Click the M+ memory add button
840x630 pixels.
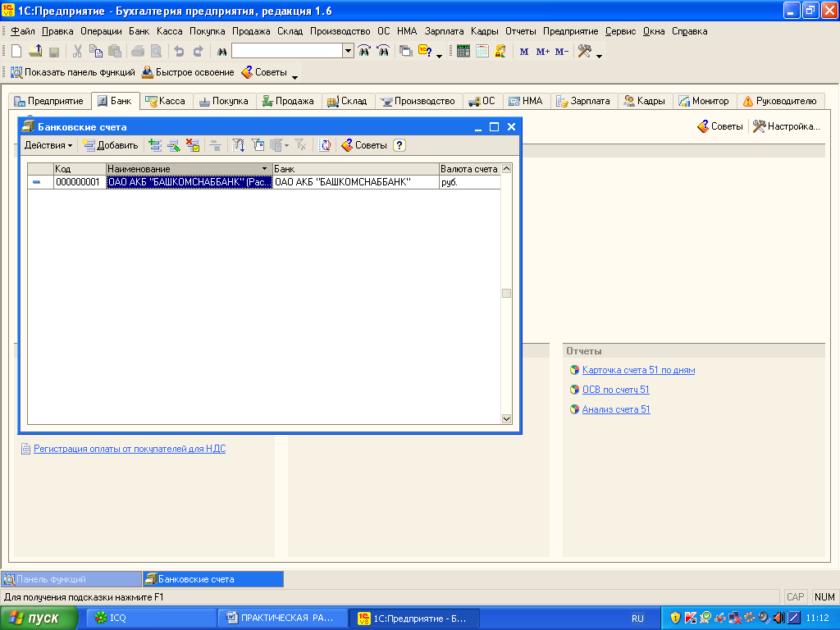click(543, 52)
